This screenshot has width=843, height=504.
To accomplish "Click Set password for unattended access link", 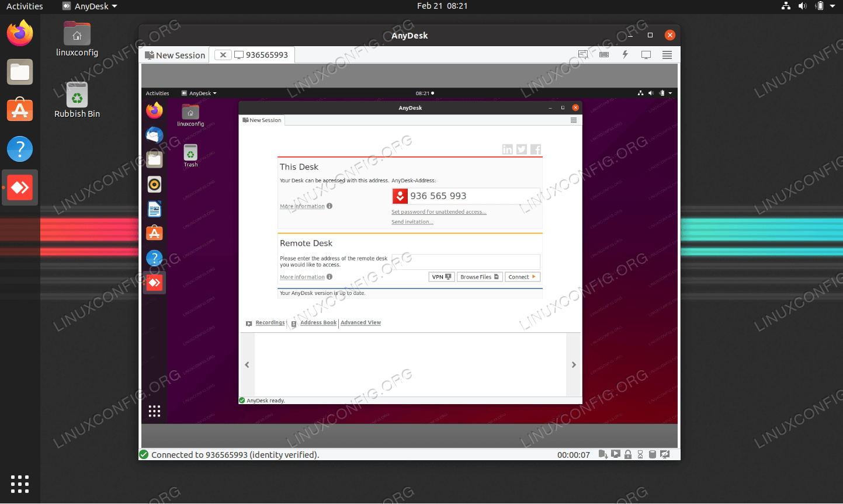I will point(439,212).
